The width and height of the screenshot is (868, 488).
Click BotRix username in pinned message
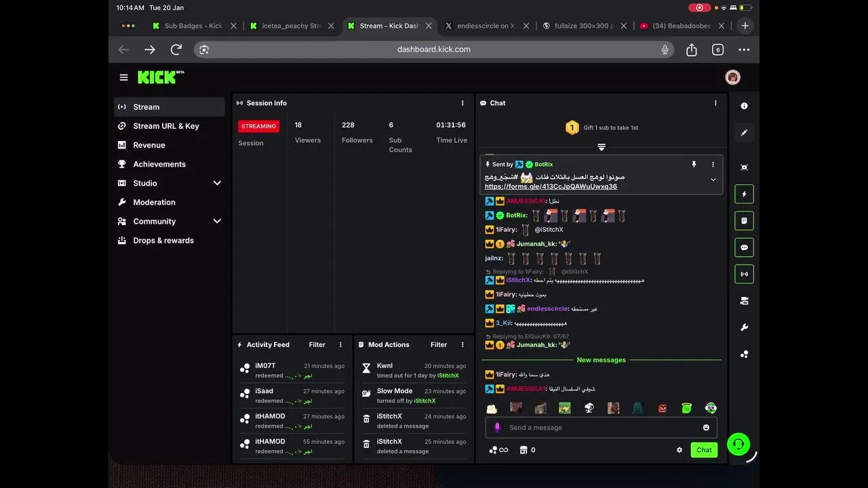(x=544, y=164)
